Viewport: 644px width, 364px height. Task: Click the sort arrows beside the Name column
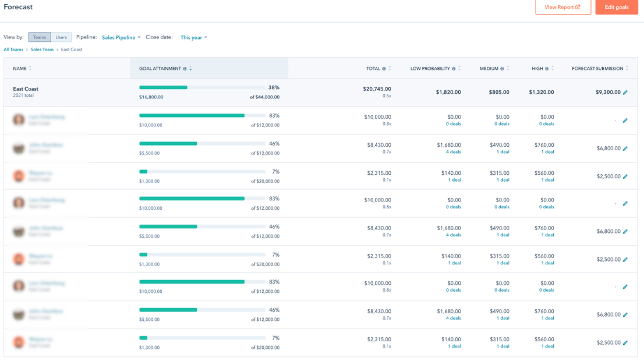(30, 69)
